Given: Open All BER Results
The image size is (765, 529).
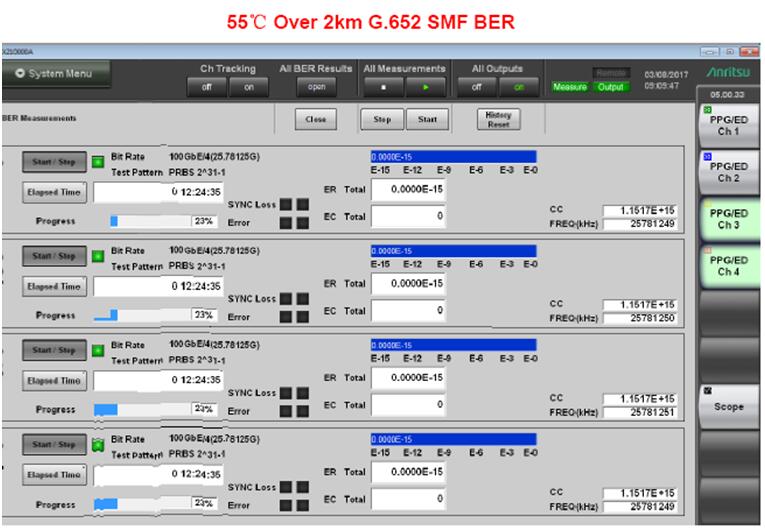Looking at the screenshot, I should [313, 86].
